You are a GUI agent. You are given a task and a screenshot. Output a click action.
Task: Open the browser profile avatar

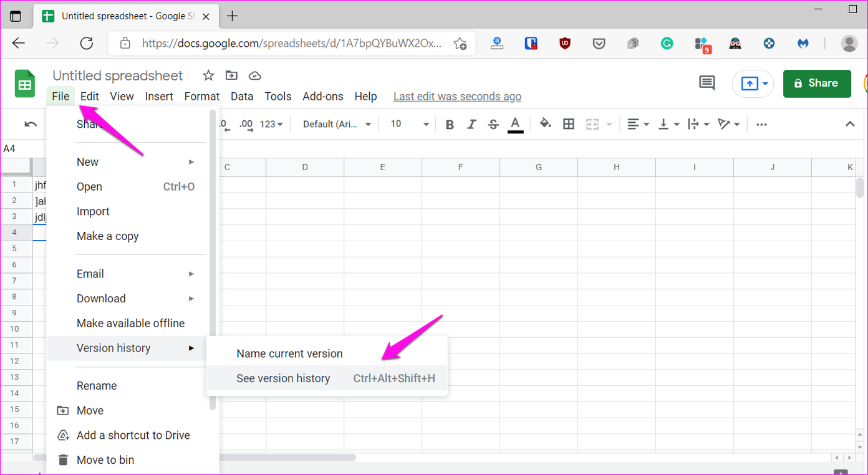[x=849, y=43]
